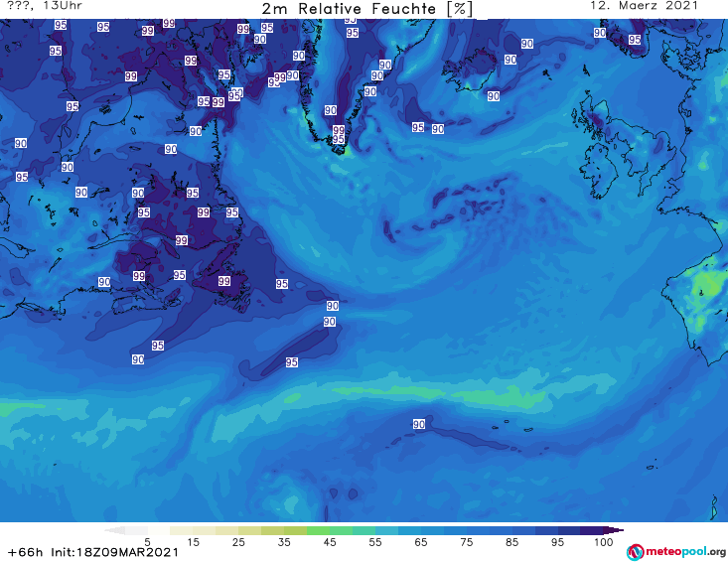
Task: Click Ireland on the map
Action: coord(597,170)
